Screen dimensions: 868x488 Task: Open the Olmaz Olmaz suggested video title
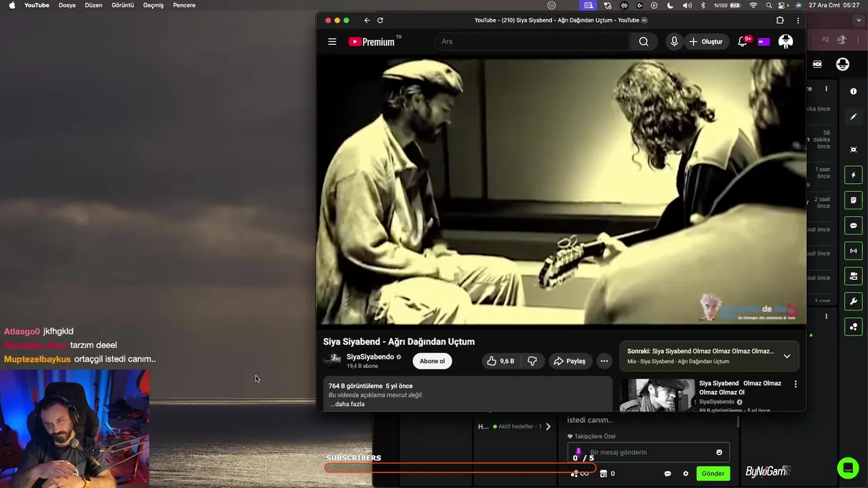coord(741,388)
